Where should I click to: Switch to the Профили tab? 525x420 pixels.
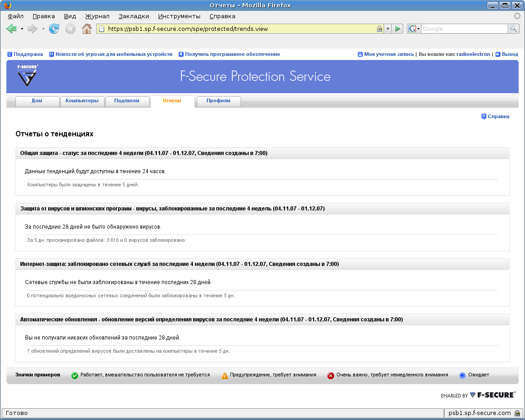[x=218, y=101]
